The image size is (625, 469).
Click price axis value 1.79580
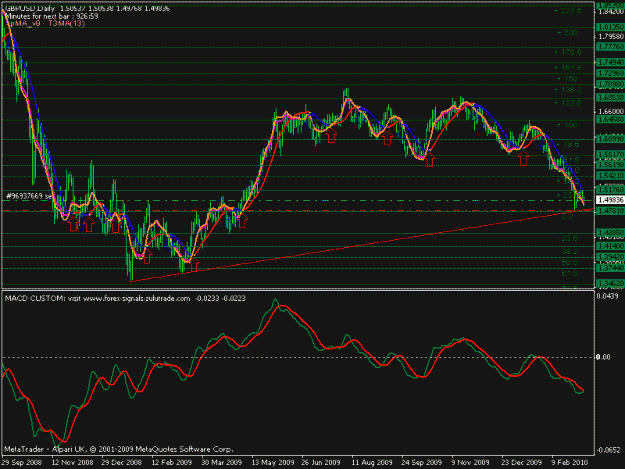click(610, 37)
